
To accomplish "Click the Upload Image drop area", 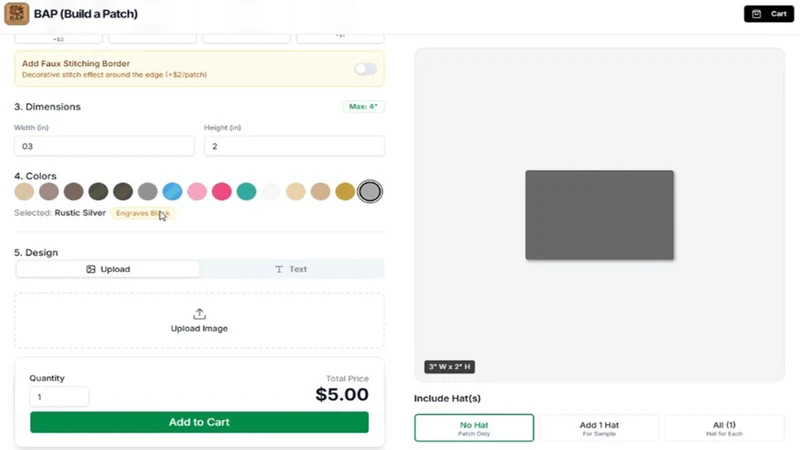I will tap(199, 320).
